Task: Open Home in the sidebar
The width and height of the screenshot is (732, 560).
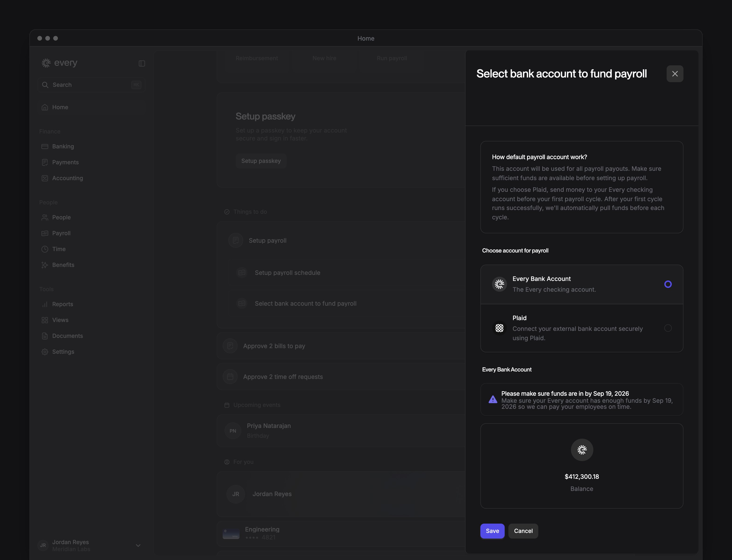Action: pyautogui.click(x=91, y=107)
